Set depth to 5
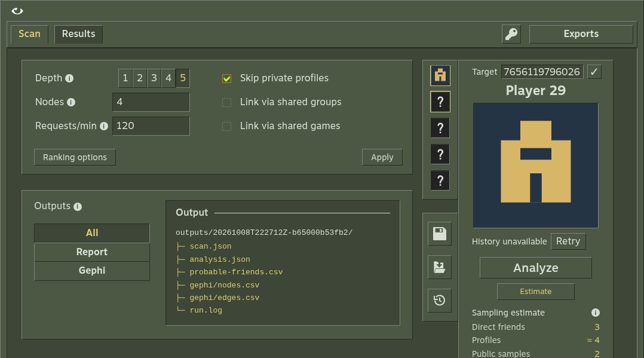The height and width of the screenshot is (358, 644). pyautogui.click(x=183, y=78)
